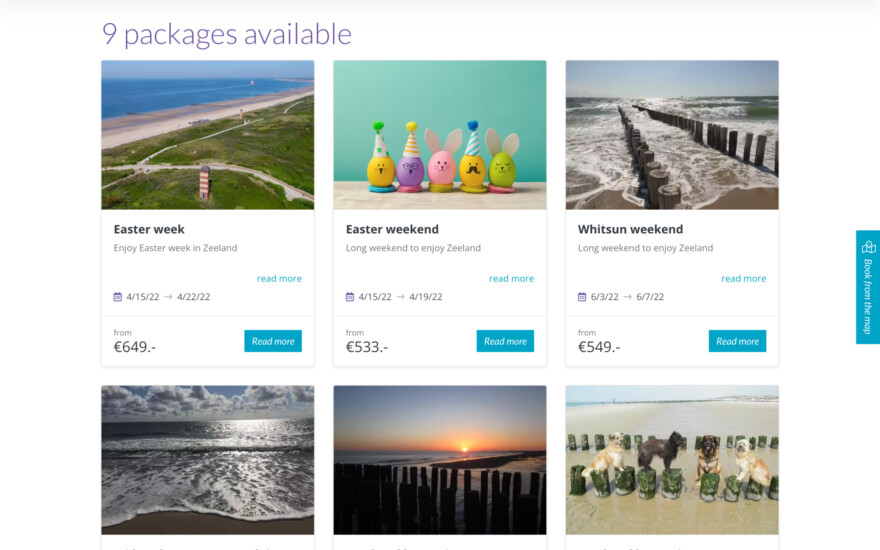Follow read more link under Easter weekend
880x550 pixels.
point(511,279)
